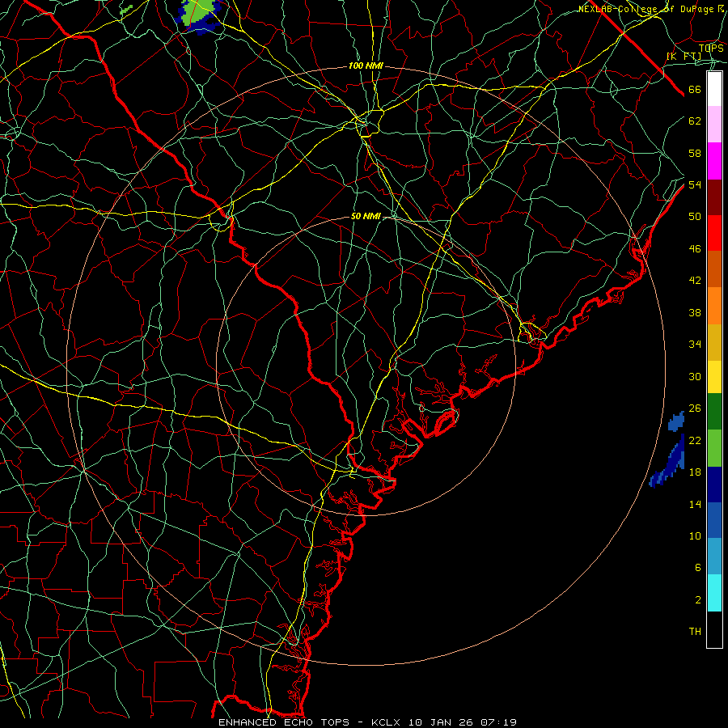Click the legend value 38
This screenshot has height=728, width=728.
click(695, 312)
